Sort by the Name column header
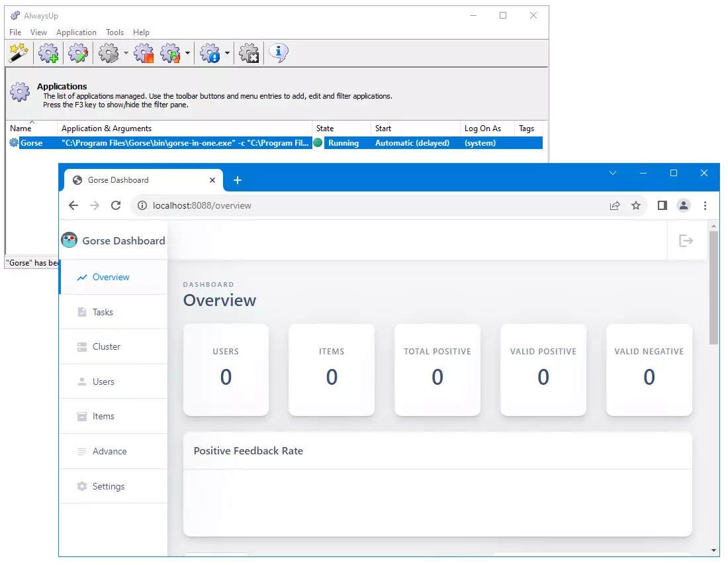The width and height of the screenshot is (728, 565). [32, 128]
